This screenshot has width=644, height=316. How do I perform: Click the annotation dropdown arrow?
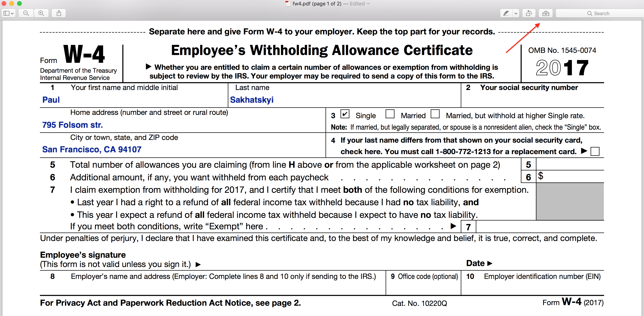[x=517, y=14]
